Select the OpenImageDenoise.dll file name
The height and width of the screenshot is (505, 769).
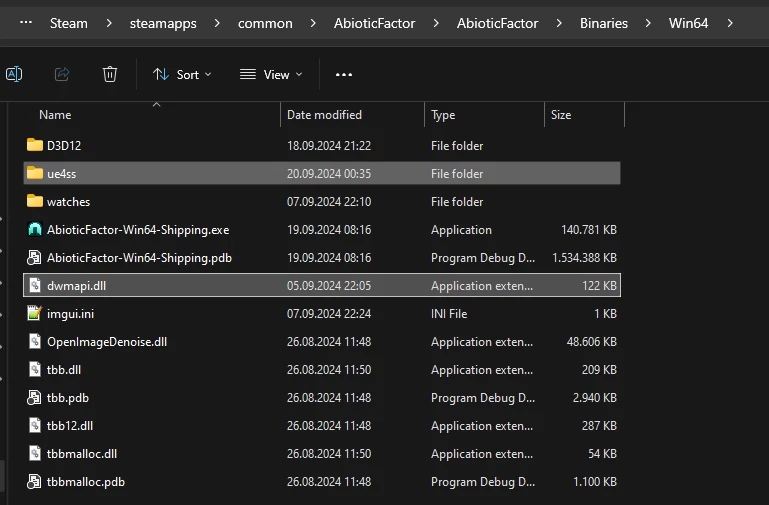point(107,342)
